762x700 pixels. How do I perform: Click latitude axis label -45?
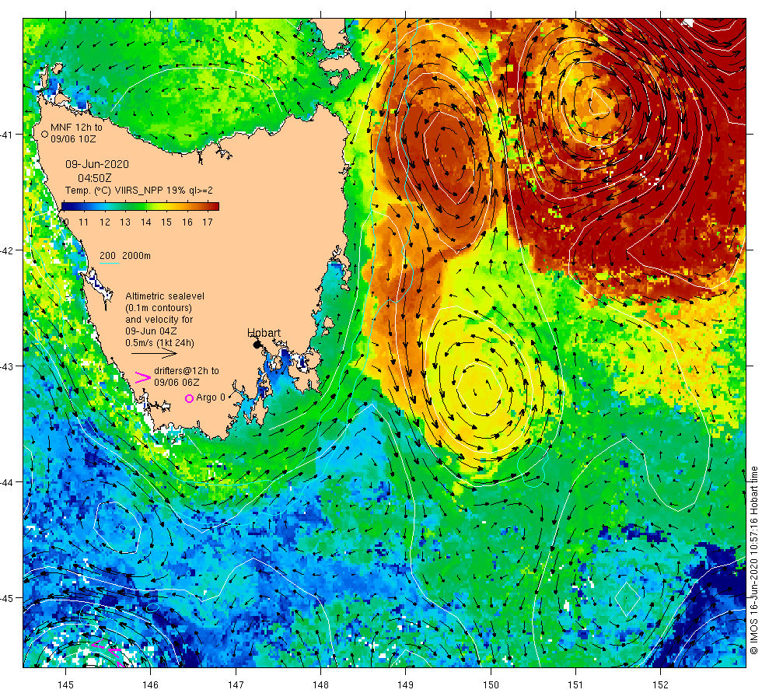tap(8, 598)
